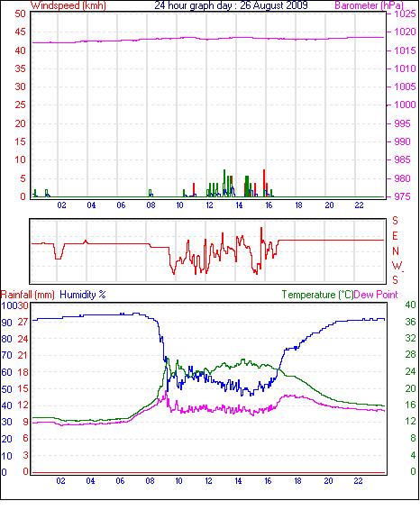The image size is (420, 510).
Task: Click the E label on wind direction scale
Action: tap(395, 236)
